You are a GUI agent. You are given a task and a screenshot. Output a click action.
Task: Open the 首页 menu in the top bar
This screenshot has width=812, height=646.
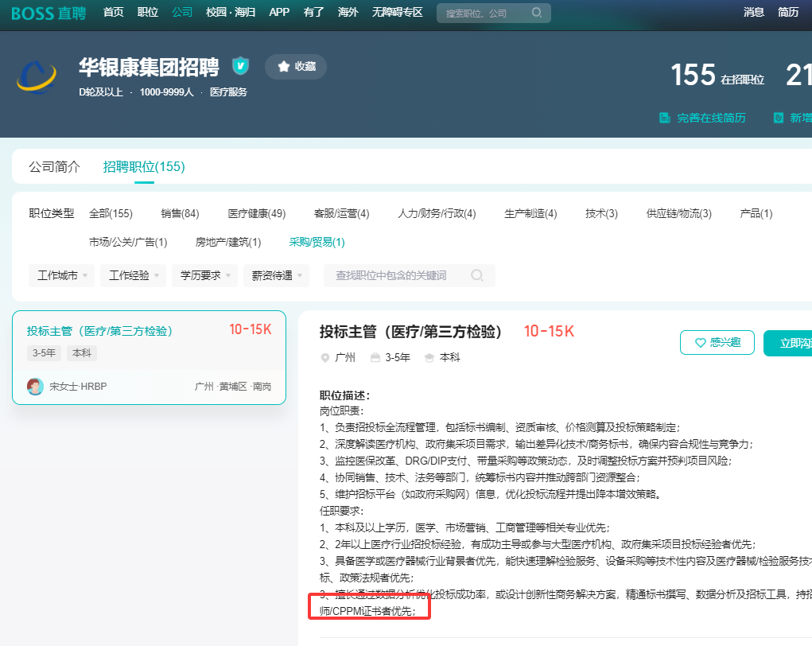pos(113,13)
